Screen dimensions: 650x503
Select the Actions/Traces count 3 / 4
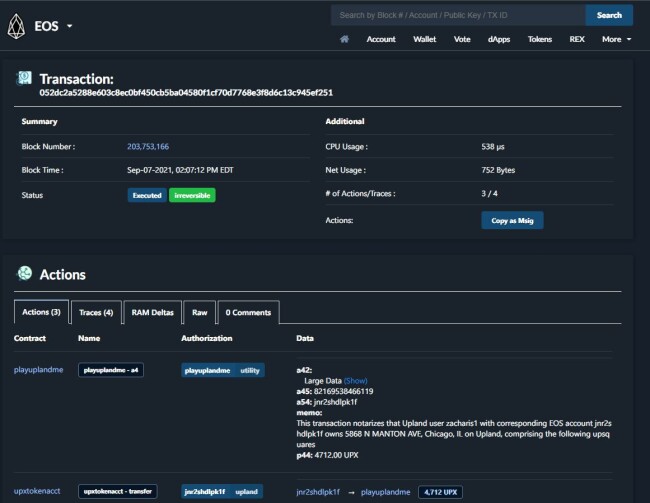tap(490, 194)
